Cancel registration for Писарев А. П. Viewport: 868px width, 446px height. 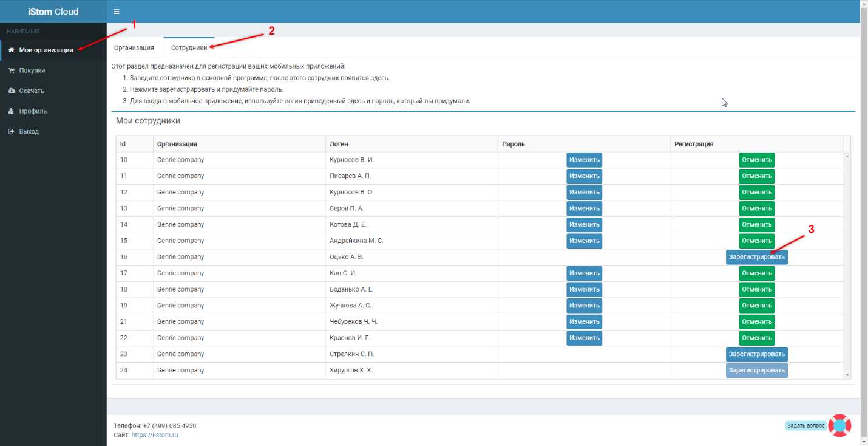756,176
